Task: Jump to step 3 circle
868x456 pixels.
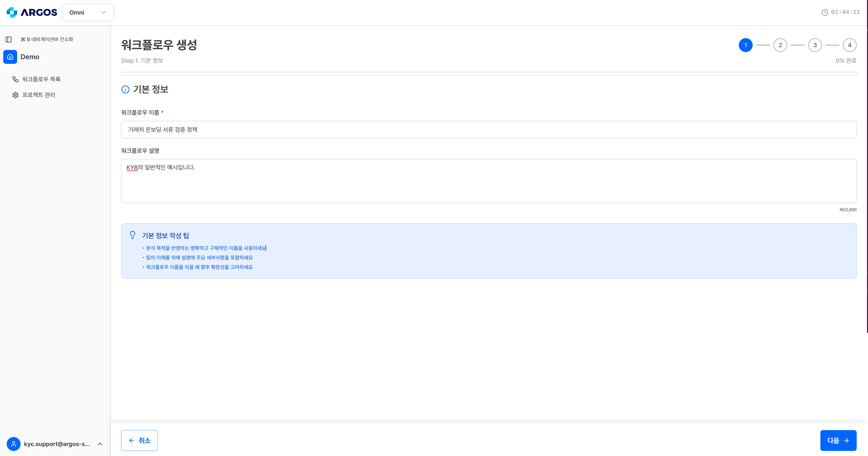Action: pyautogui.click(x=815, y=45)
